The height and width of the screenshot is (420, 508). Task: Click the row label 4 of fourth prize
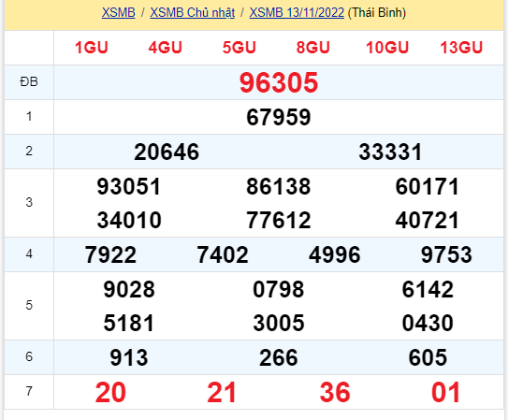tap(29, 253)
